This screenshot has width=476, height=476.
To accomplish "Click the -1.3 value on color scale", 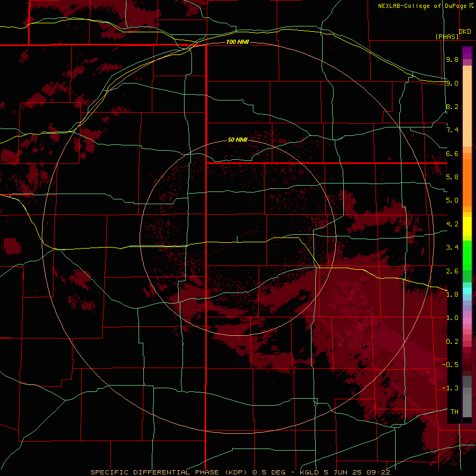I will tap(450, 388).
